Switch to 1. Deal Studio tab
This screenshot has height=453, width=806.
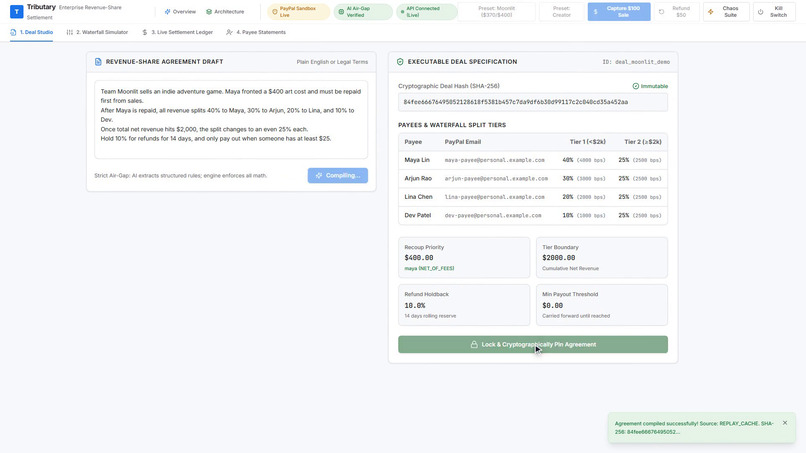[31, 32]
